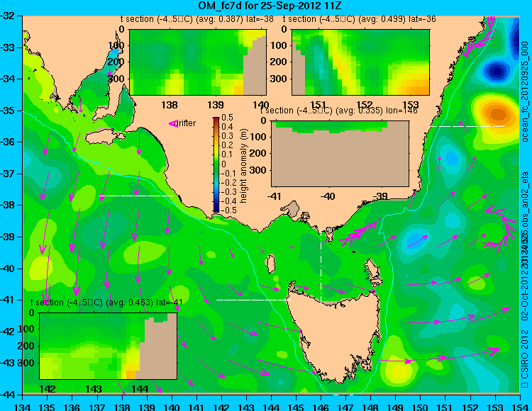Click the 138 tick under the lat=-38 inset
Viewport: 532px width, 411px height.
(x=170, y=105)
